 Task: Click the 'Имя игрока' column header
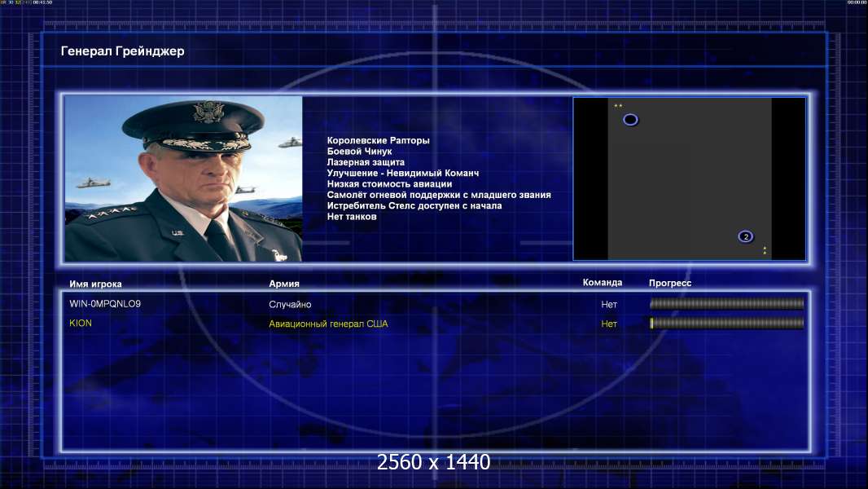point(95,284)
